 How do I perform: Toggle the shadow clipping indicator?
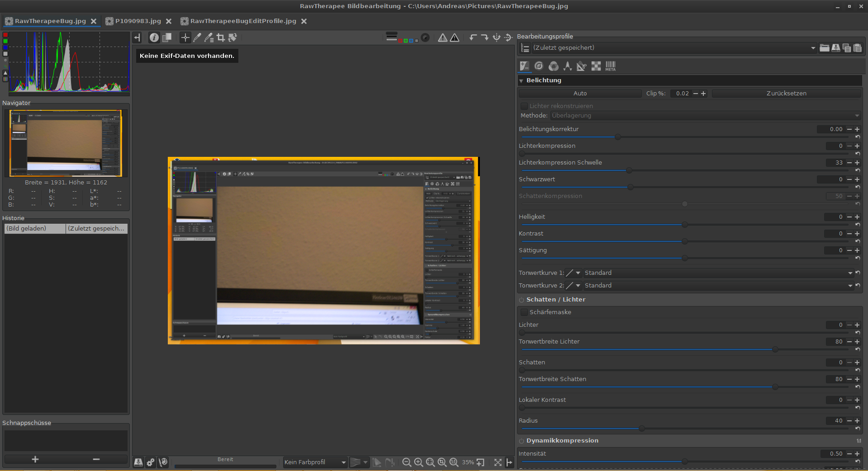tap(443, 38)
